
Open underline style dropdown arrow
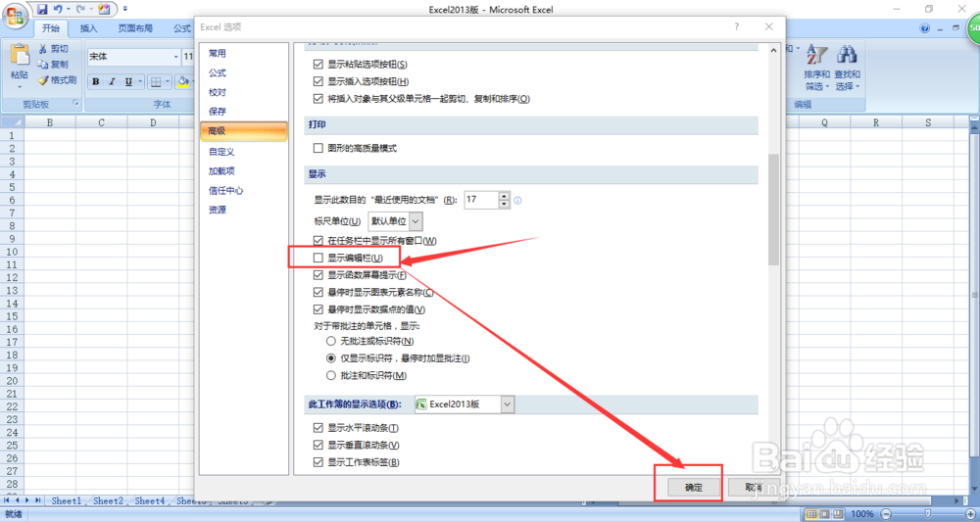tap(140, 81)
